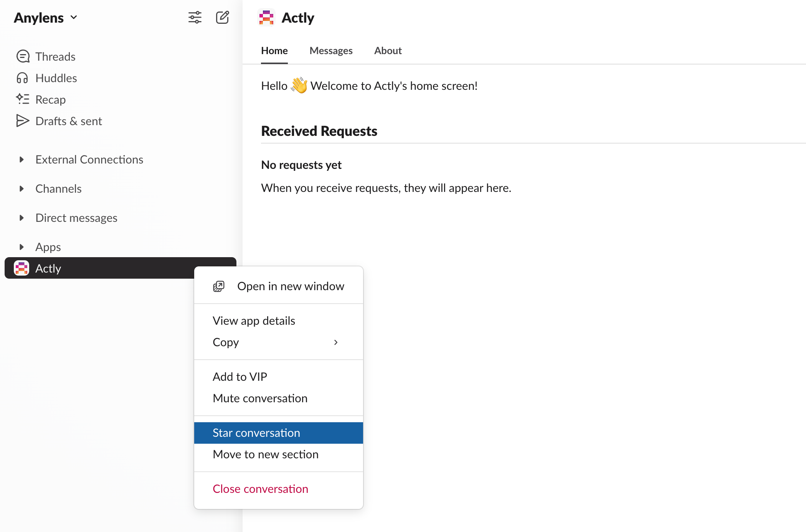Open the Anylens workspace menu
806x532 pixels.
click(x=46, y=18)
